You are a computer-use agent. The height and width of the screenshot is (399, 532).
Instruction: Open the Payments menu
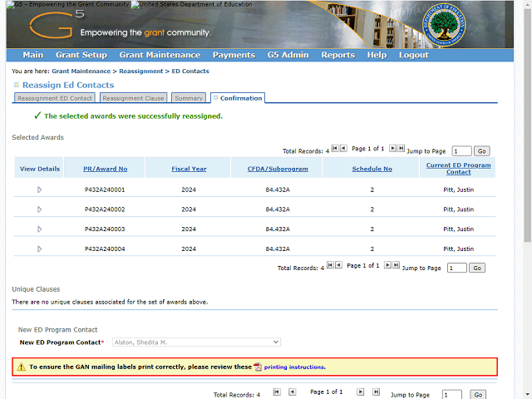coord(234,55)
